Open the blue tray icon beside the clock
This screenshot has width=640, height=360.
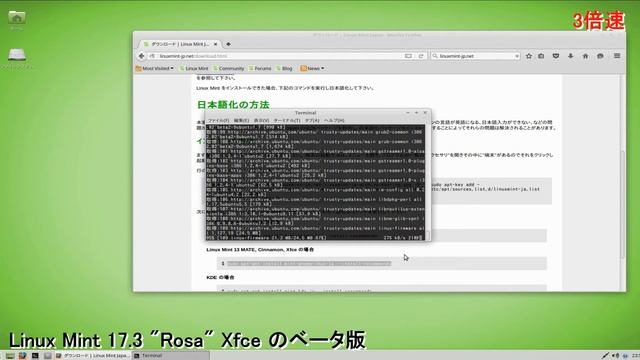[x=625, y=356]
